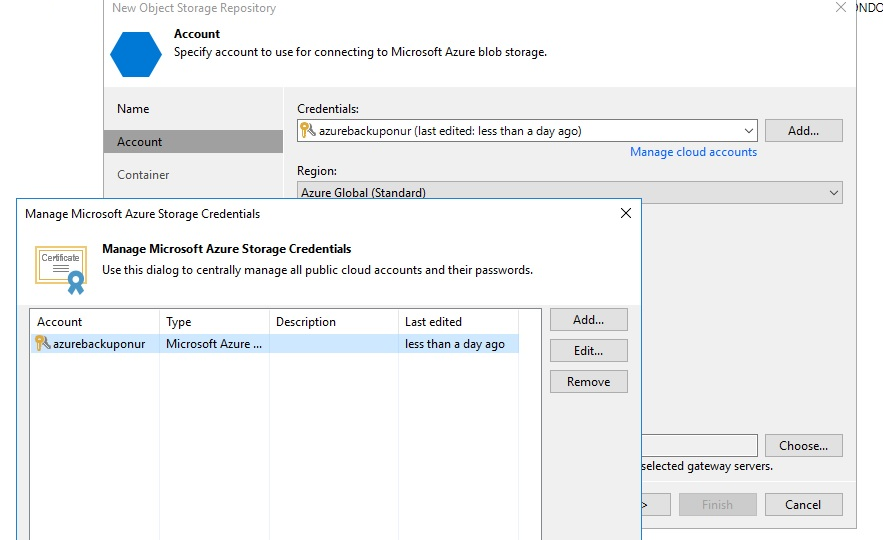Click the Edit button in credentials dialog
This screenshot has height=540, width=883.
[x=588, y=351]
